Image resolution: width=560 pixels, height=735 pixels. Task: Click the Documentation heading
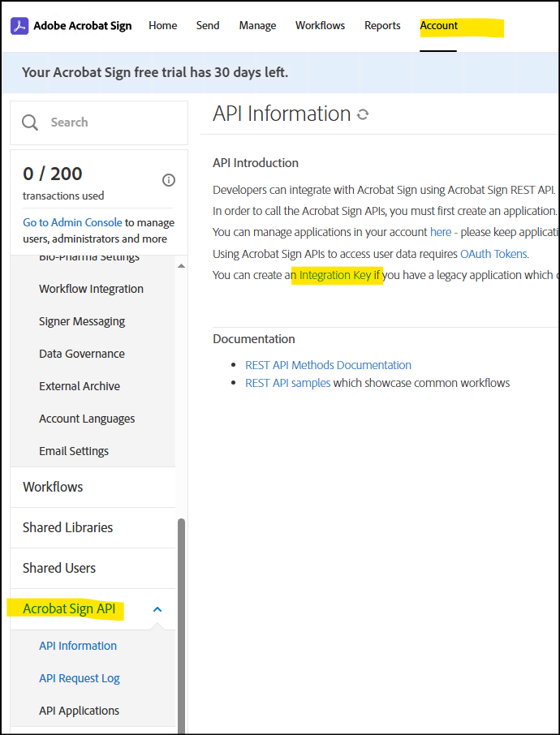254,339
